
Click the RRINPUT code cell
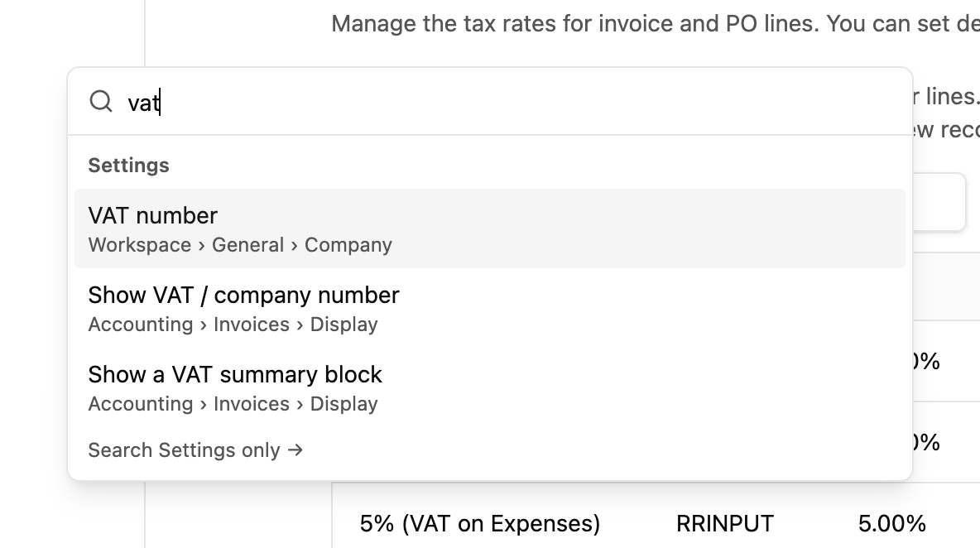724,523
